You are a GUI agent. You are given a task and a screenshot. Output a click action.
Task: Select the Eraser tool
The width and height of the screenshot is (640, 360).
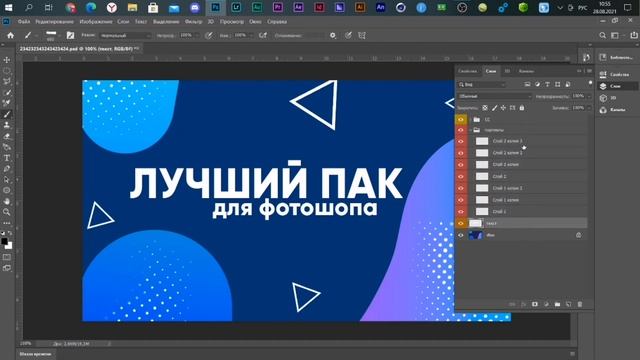click(x=7, y=136)
